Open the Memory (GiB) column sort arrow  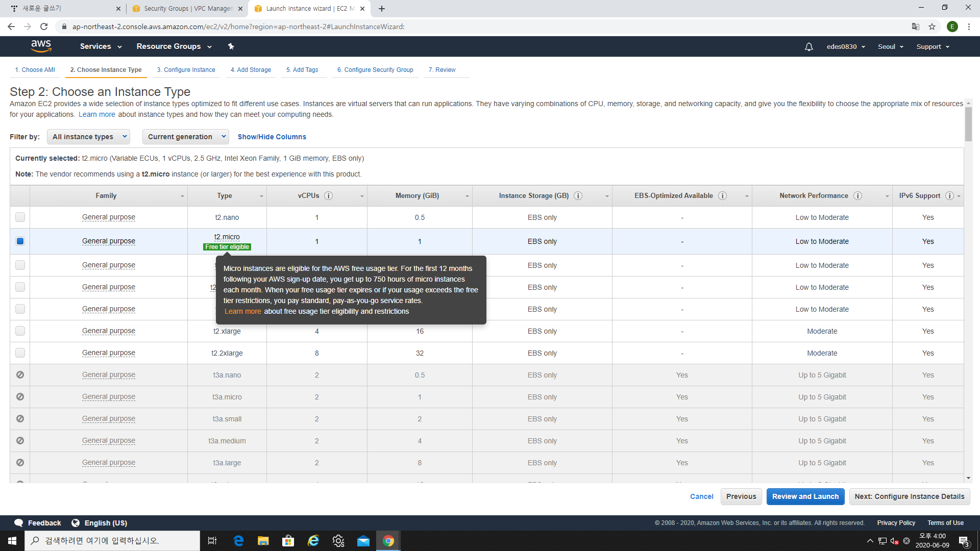click(467, 196)
